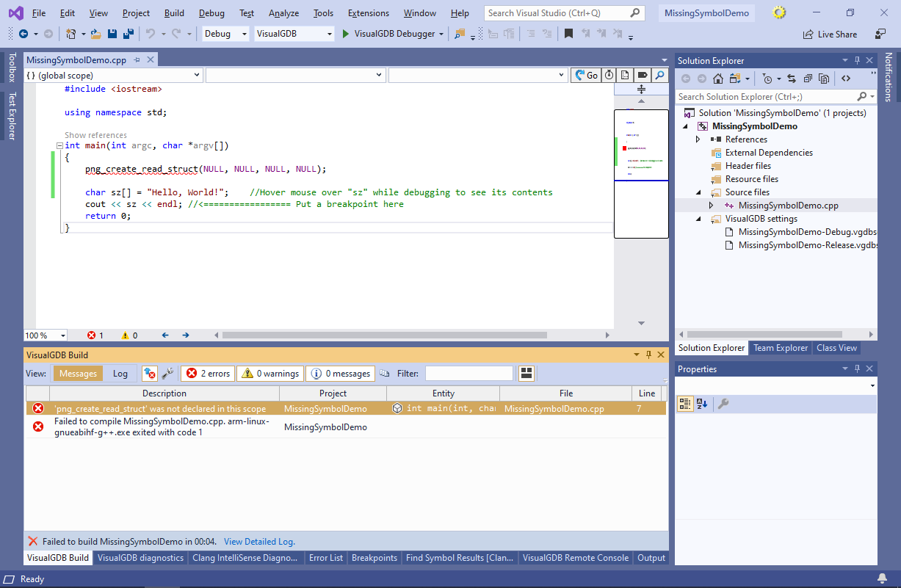
Task: Click the document icon in the code navigation bar
Action: [x=625, y=75]
